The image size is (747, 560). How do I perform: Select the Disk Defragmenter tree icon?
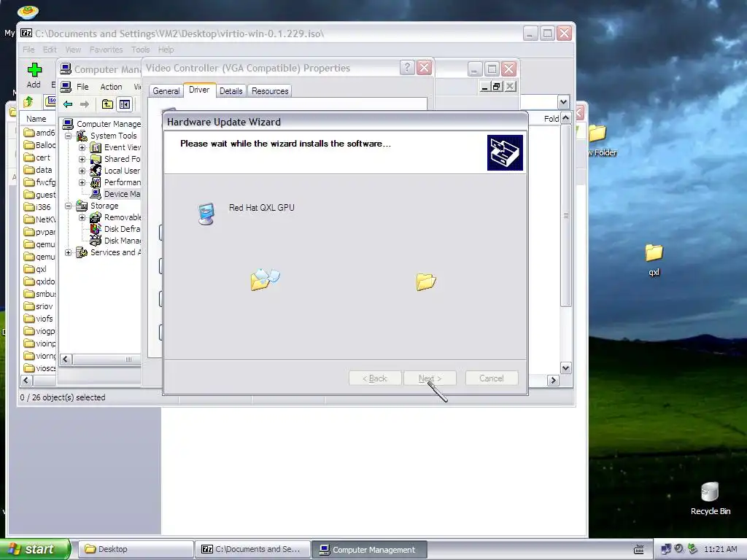click(96, 229)
